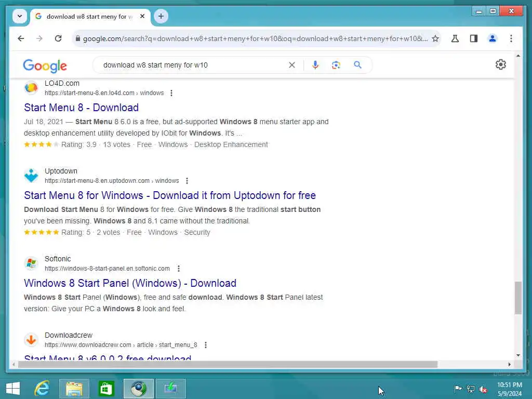Click the scroll up arrow
Viewport: 532px width, 399px height.
(x=518, y=56)
